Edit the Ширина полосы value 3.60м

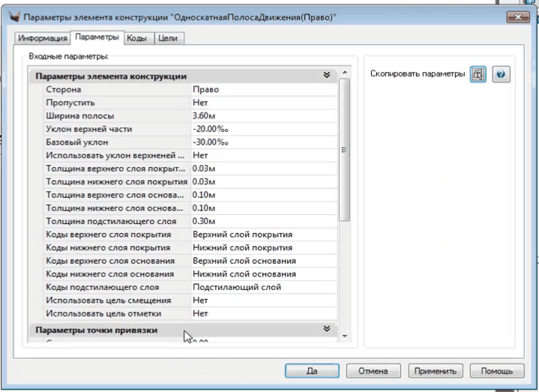click(262, 115)
